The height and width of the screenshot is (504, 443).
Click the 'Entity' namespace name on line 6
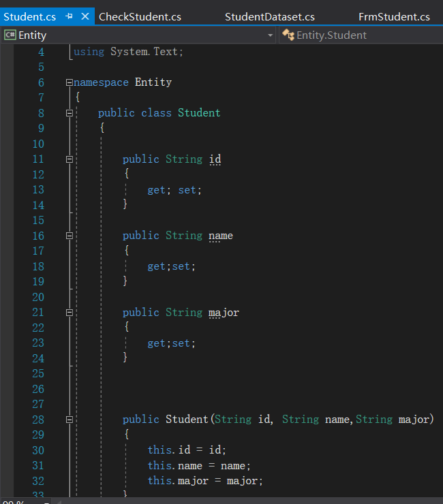pos(153,82)
